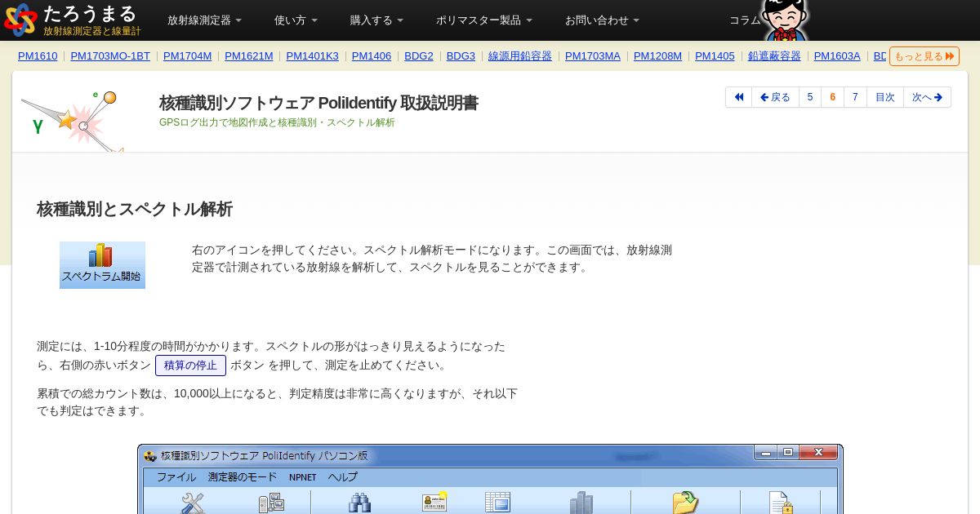Click the gamma ray collision illustration

72,121
